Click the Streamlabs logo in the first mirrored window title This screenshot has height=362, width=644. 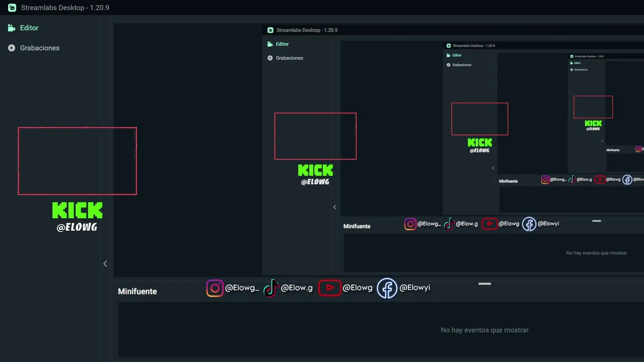pos(270,30)
